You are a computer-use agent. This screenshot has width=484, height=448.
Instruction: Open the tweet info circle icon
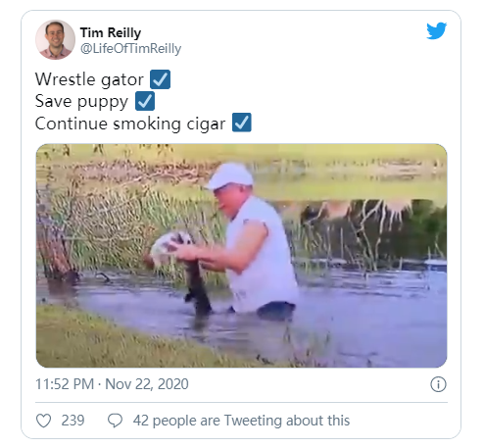click(x=438, y=384)
